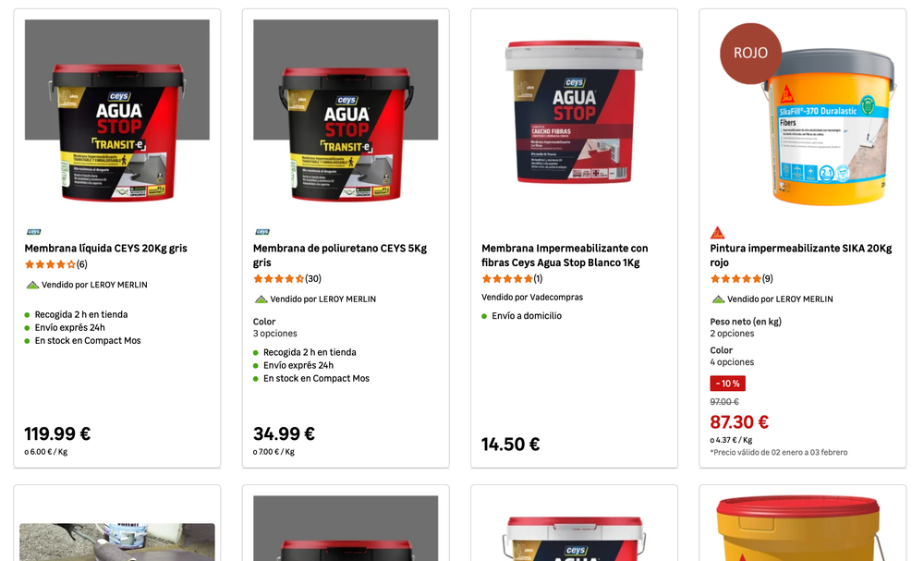Click the Leroy Merlin seller icon under Membrana líquida
The image size is (924, 561).
32,286
